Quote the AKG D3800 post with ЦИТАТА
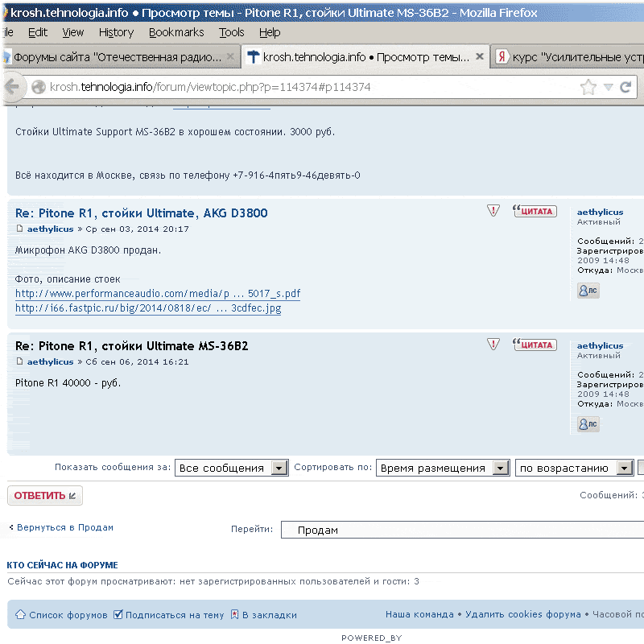Viewport: 644px width, 644px height. tap(535, 211)
